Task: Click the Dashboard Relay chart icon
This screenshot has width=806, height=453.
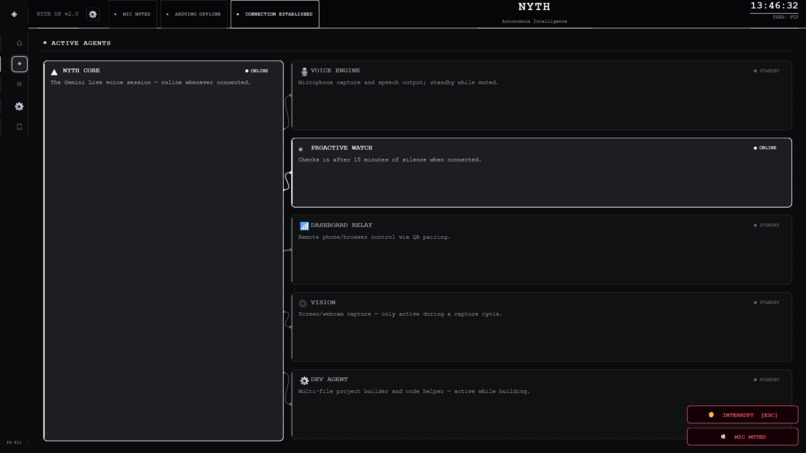Action: [304, 226]
